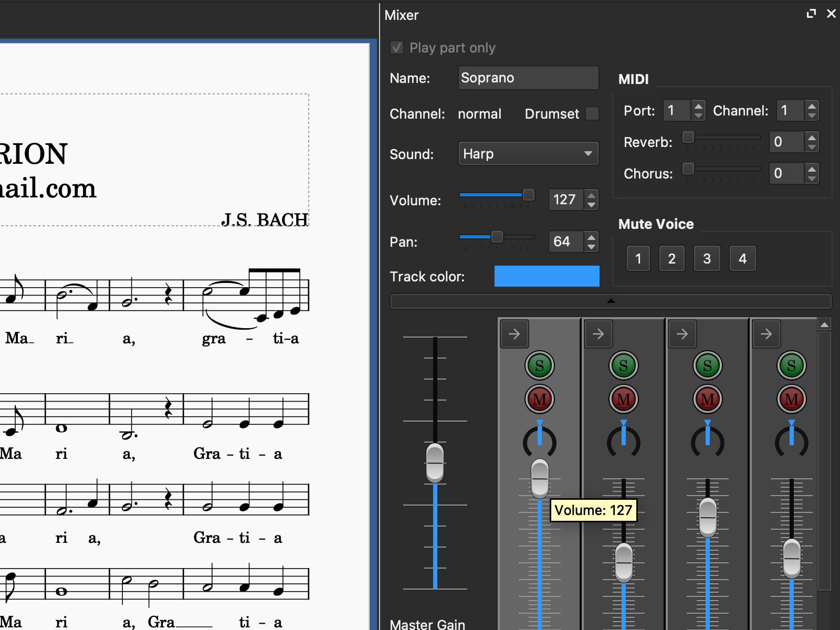Image resolution: width=840 pixels, height=630 pixels.
Task: Decrease MIDI Port number stepper
Action: click(698, 115)
